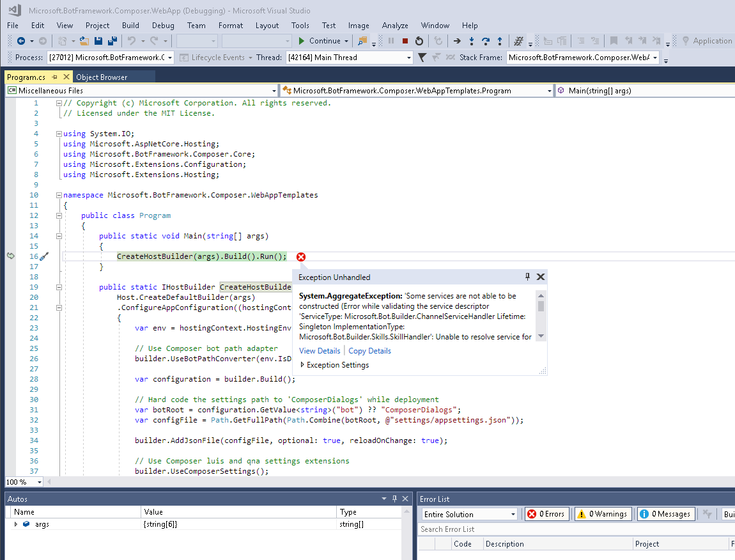Image resolution: width=735 pixels, height=560 pixels.
Task: Click the Search Error List input field
Action: pos(479,529)
